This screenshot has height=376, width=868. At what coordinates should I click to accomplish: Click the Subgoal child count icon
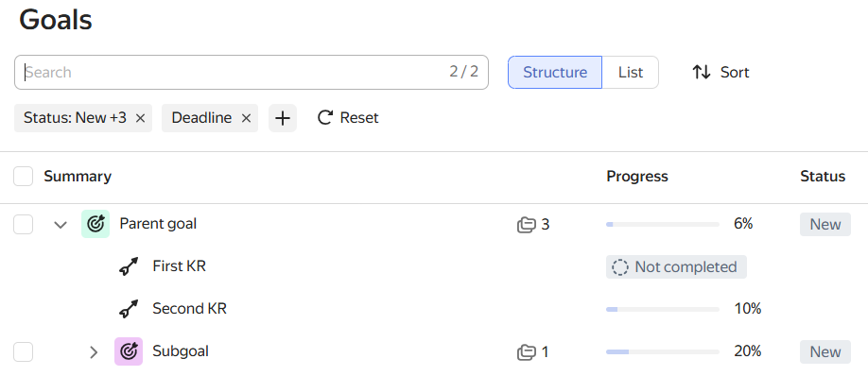click(x=527, y=351)
